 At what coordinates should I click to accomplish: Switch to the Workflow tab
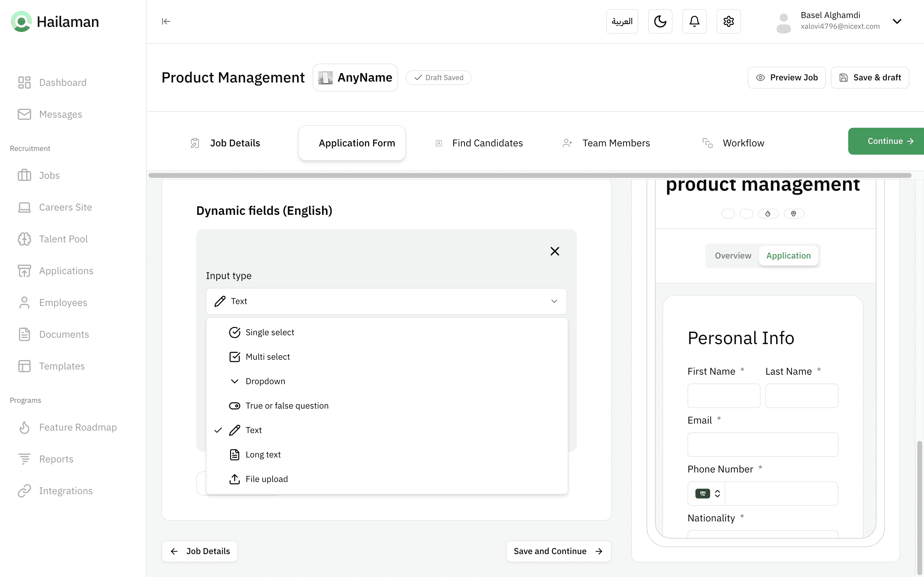point(743,143)
